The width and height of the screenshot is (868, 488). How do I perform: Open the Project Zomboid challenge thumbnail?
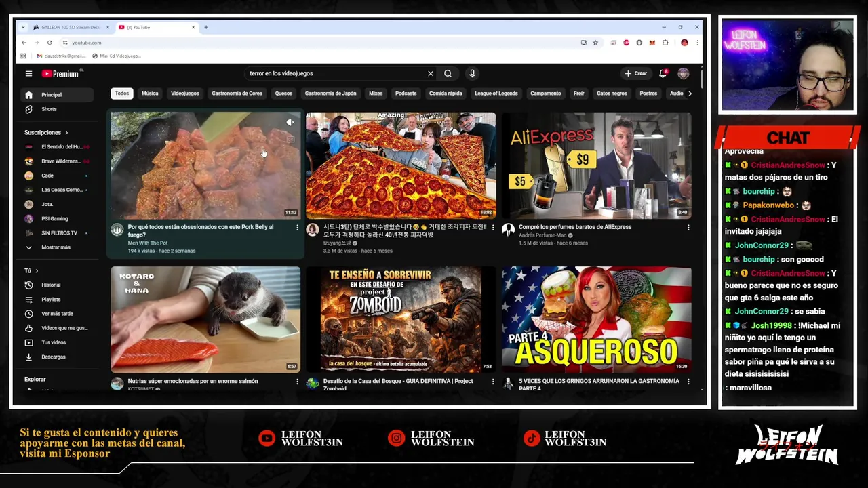[x=401, y=319]
